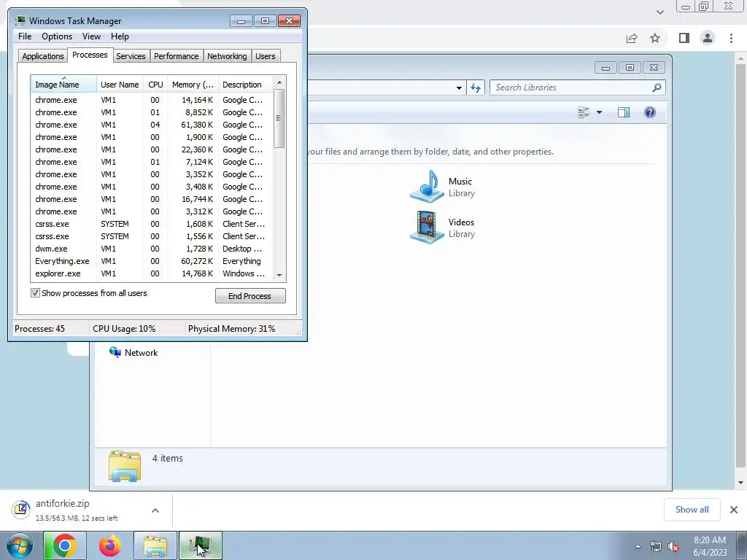Select the dwm.exe process row
747x560 pixels.
click(x=152, y=249)
